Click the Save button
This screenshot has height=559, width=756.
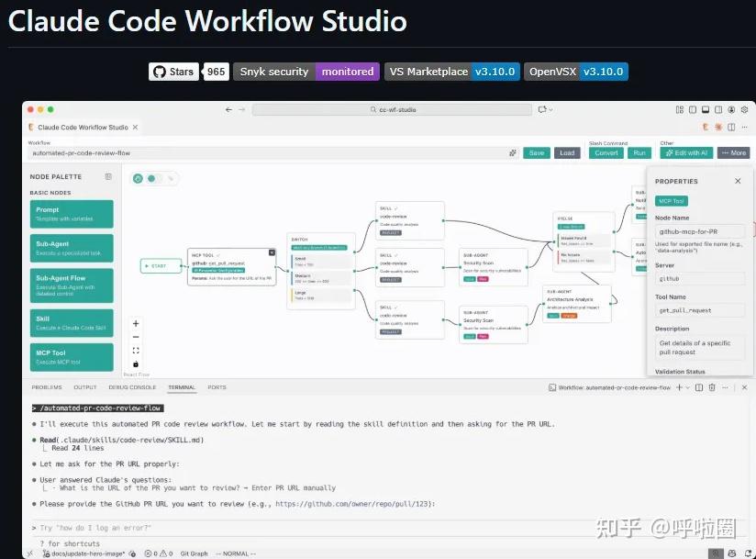[537, 153]
